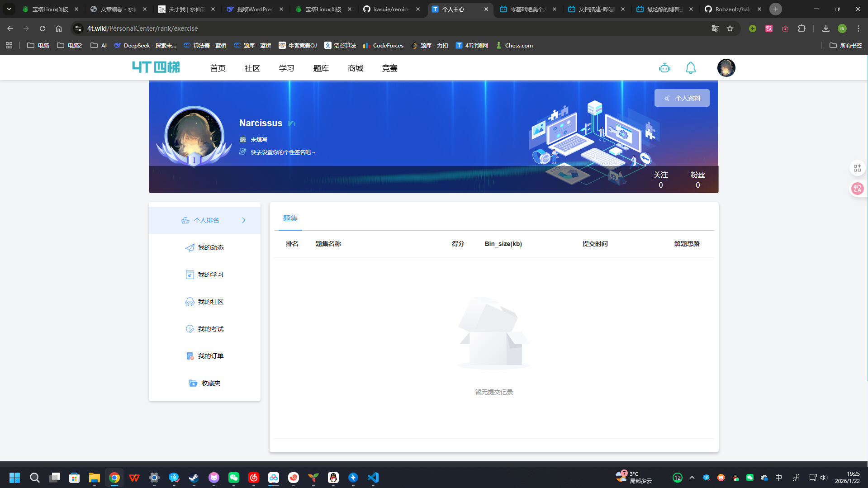The width and height of the screenshot is (868, 488).
Task: Open the QR grid floating icon
Action: pos(857,168)
